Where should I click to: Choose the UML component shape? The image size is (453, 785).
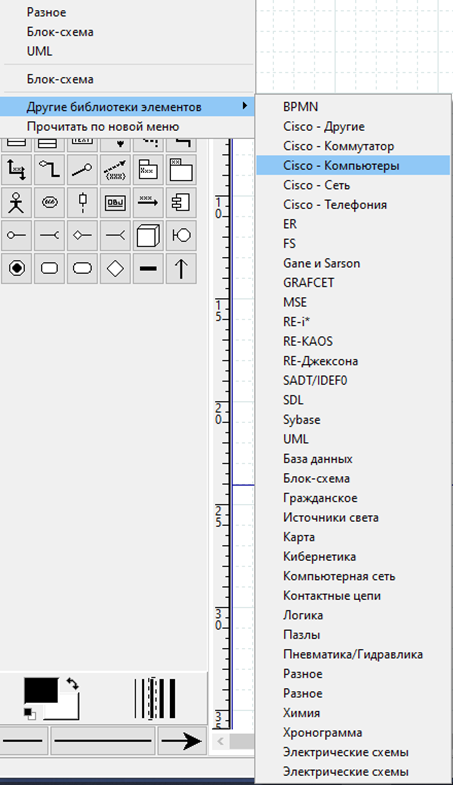(x=181, y=203)
